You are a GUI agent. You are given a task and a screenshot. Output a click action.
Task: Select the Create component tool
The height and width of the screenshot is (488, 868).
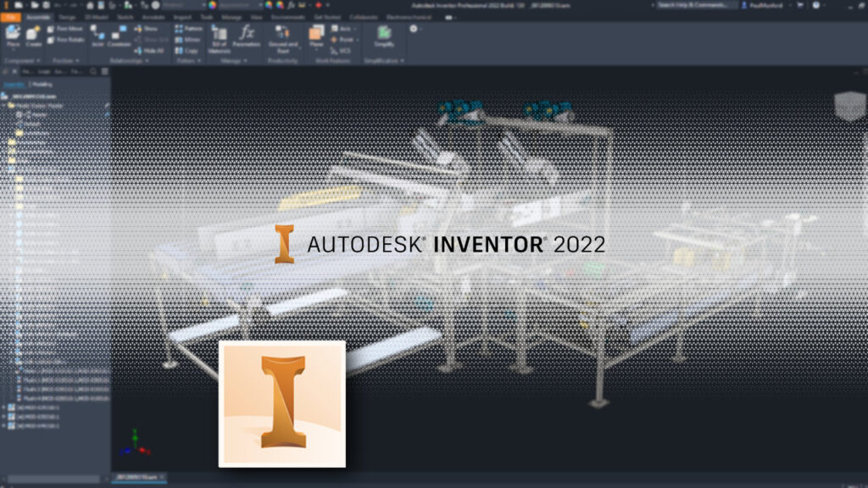tap(33, 37)
